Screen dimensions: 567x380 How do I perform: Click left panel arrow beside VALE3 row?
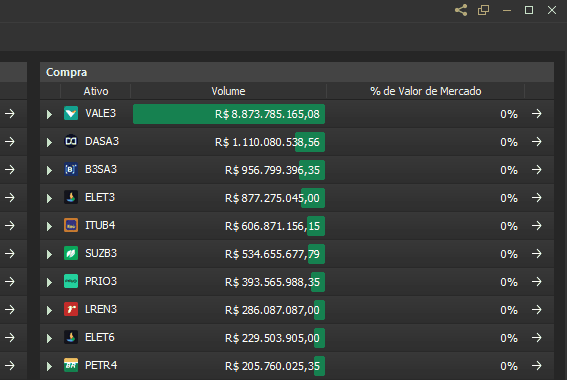[10, 114]
